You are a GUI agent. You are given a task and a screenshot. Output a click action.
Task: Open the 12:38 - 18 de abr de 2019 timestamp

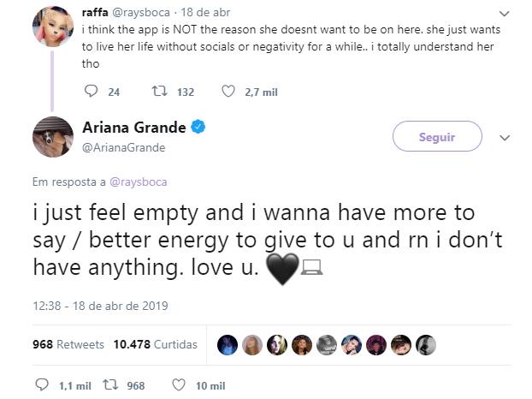coord(100,306)
